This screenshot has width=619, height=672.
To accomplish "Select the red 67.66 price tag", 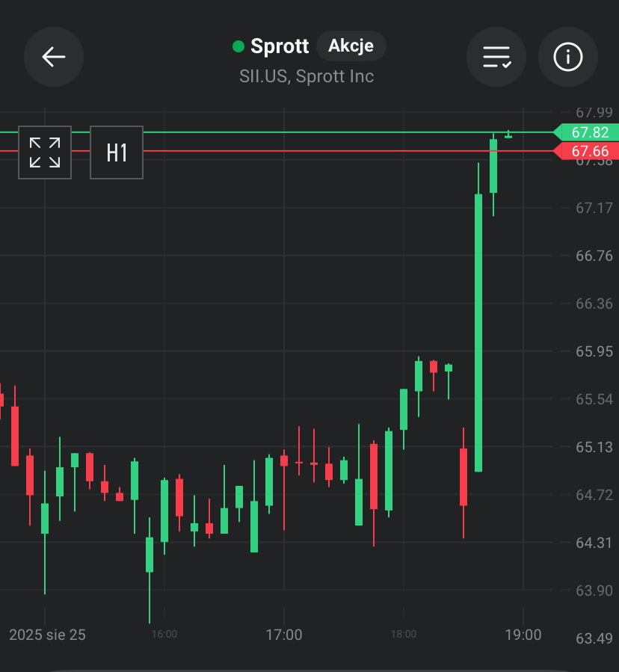I will 589,152.
